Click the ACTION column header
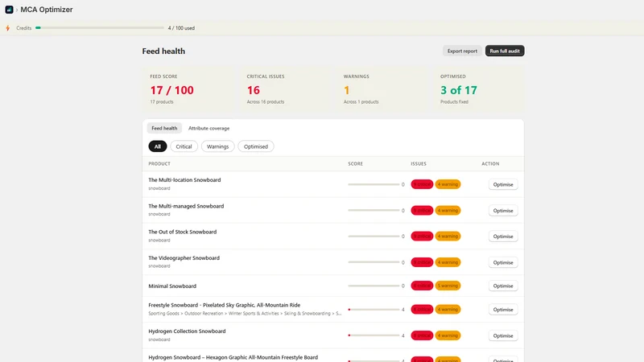Screen dimensions: 644x362 490,164
